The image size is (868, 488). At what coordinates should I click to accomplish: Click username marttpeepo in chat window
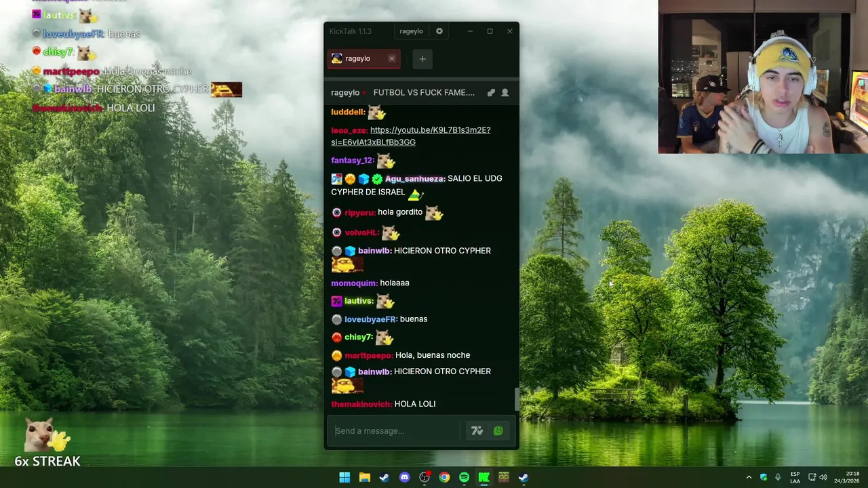(x=368, y=356)
